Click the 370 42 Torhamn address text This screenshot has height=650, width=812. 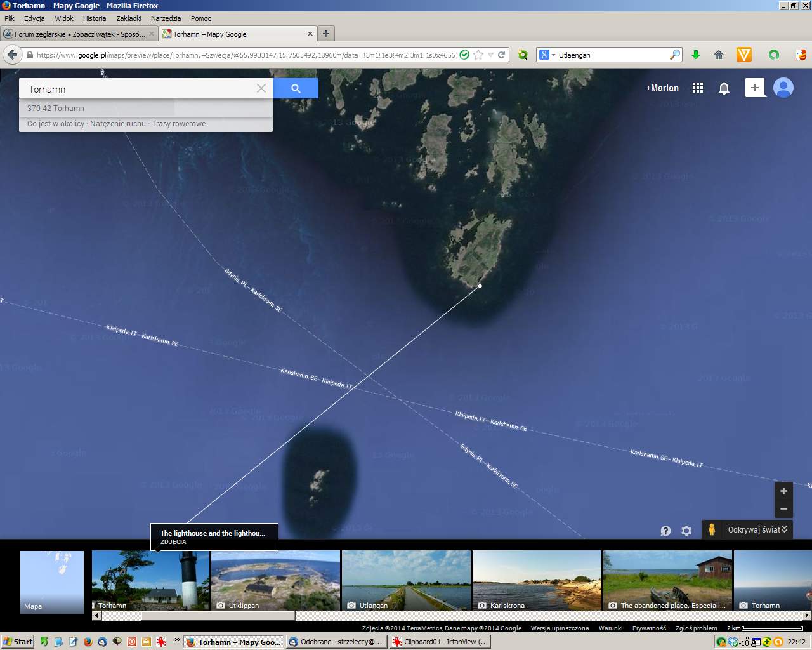click(56, 109)
